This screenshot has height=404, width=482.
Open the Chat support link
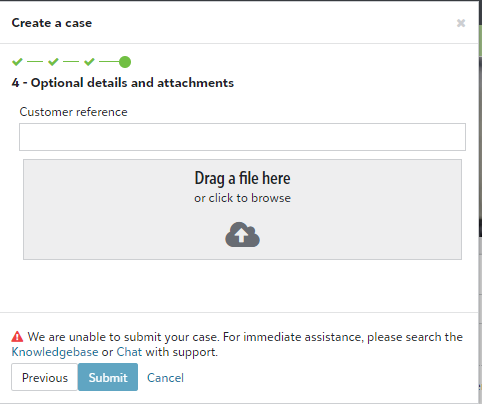pos(129,352)
